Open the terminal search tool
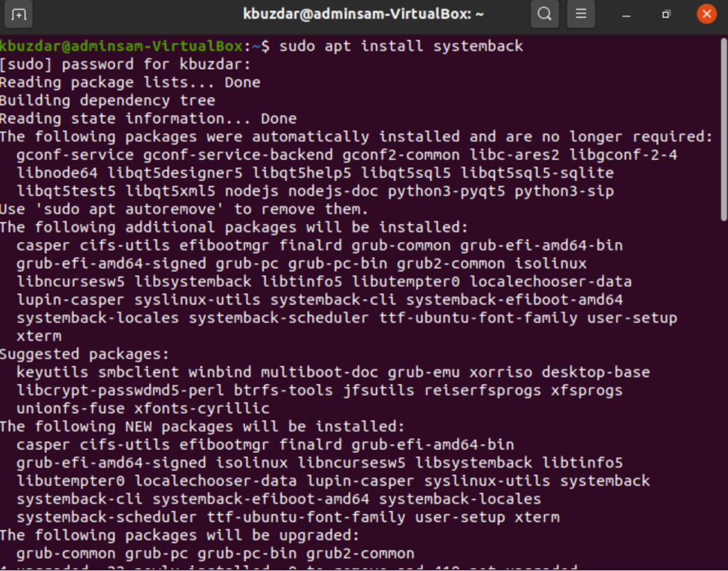 point(545,14)
